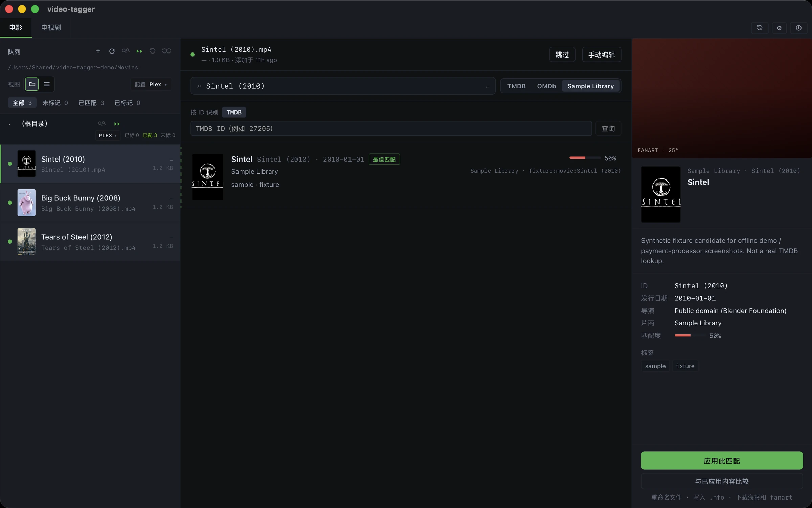The image size is (812, 508).
Task: Open the 配置 Plex profile dropdown
Action: [151, 84]
